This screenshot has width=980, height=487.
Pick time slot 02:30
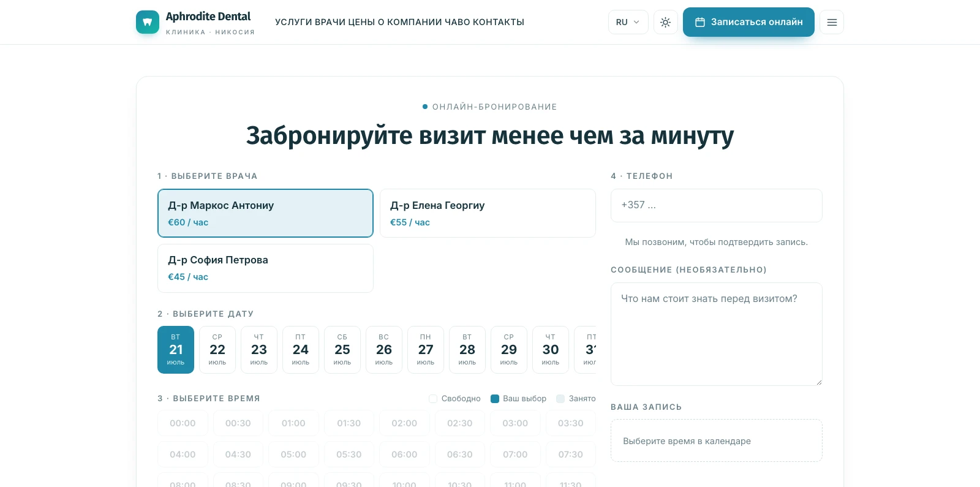point(460,423)
